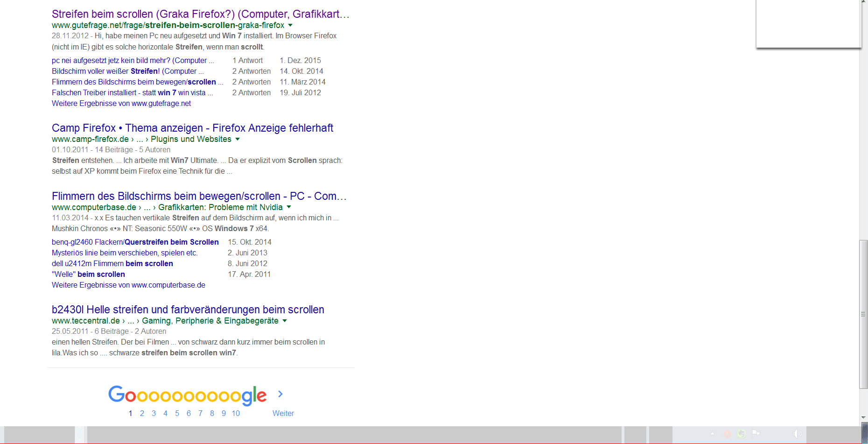Image resolution: width=868 pixels, height=444 pixels.
Task: Click 'www.camp-firefox.de' URL text
Action: click(90, 139)
